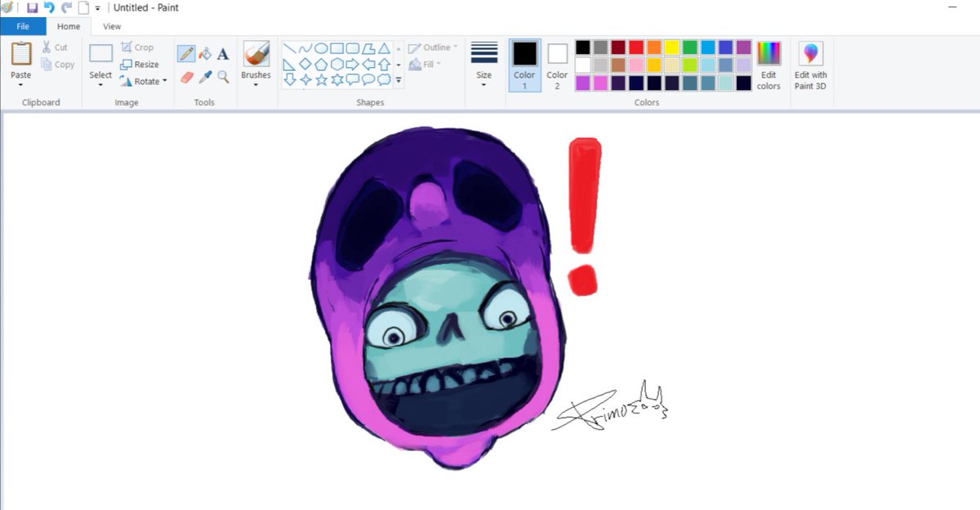This screenshot has width=980, height=510.
Task: Choose the Left arrow shape
Action: [367, 64]
